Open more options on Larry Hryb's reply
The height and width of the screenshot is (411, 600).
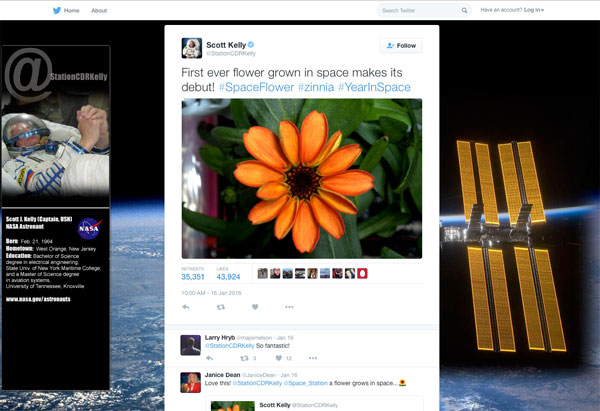313,358
